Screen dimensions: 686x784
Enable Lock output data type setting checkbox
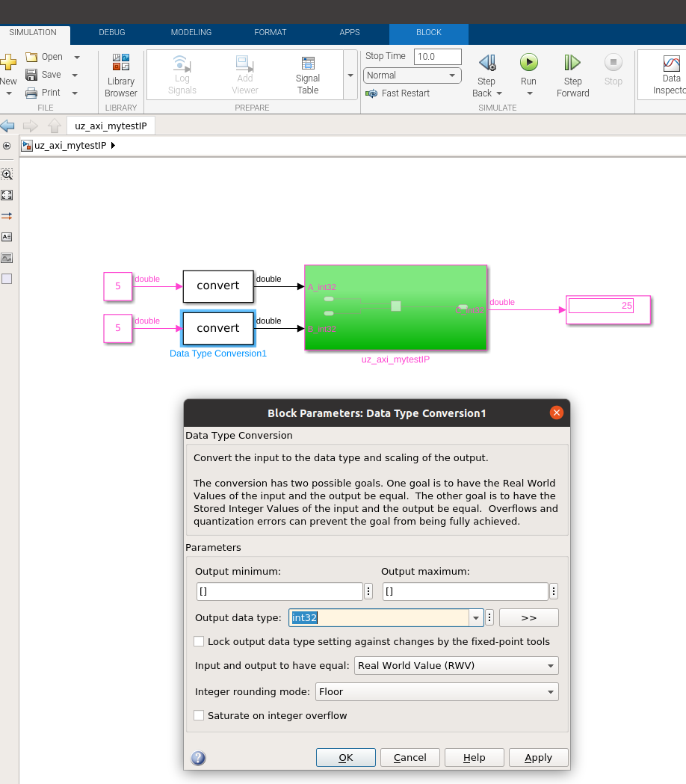coord(199,641)
